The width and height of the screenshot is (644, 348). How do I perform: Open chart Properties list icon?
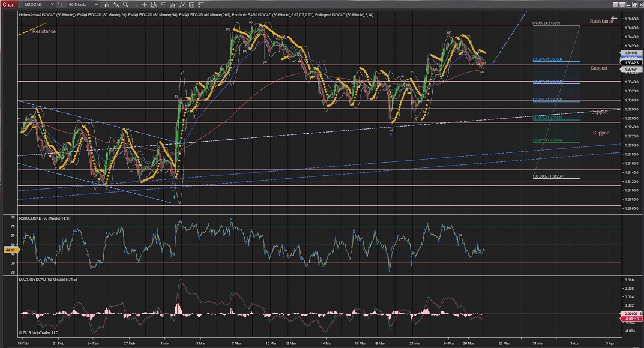(201, 4)
